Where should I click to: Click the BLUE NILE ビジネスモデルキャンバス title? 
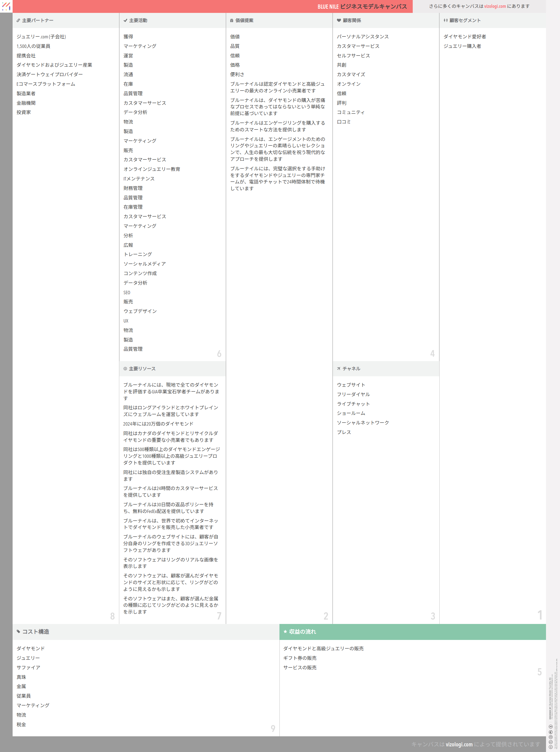(x=362, y=6)
